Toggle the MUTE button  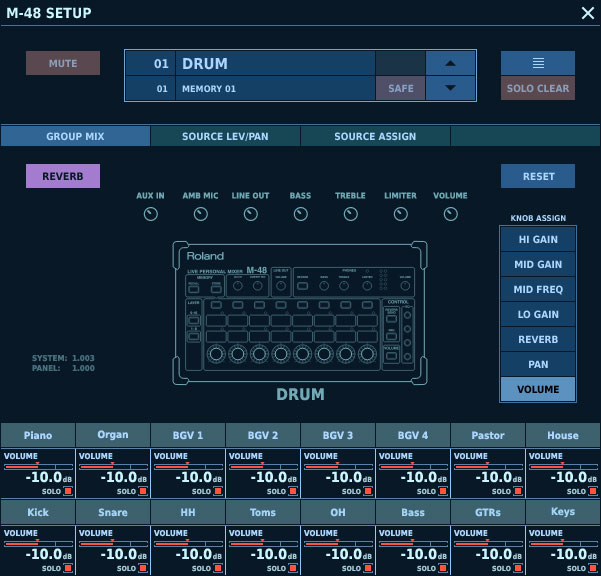coord(64,63)
